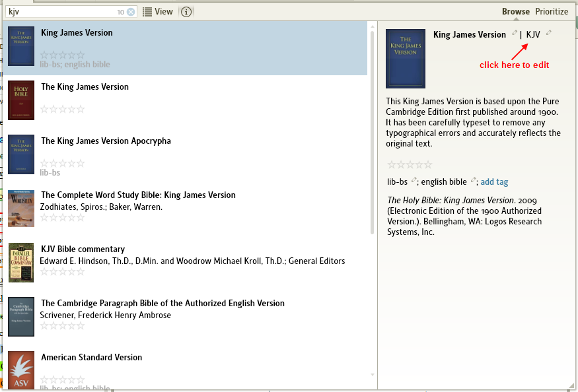Open the View layout menu
This screenshot has height=392, width=578.
(x=158, y=12)
